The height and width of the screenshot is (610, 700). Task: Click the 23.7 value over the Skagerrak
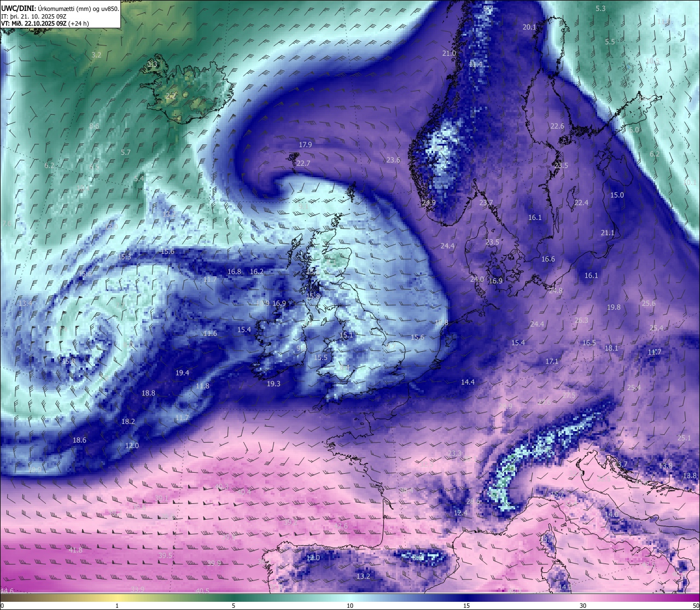(486, 202)
